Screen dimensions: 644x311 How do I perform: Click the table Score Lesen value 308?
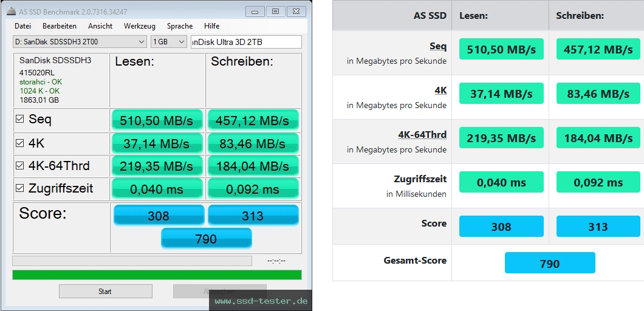pos(501,227)
